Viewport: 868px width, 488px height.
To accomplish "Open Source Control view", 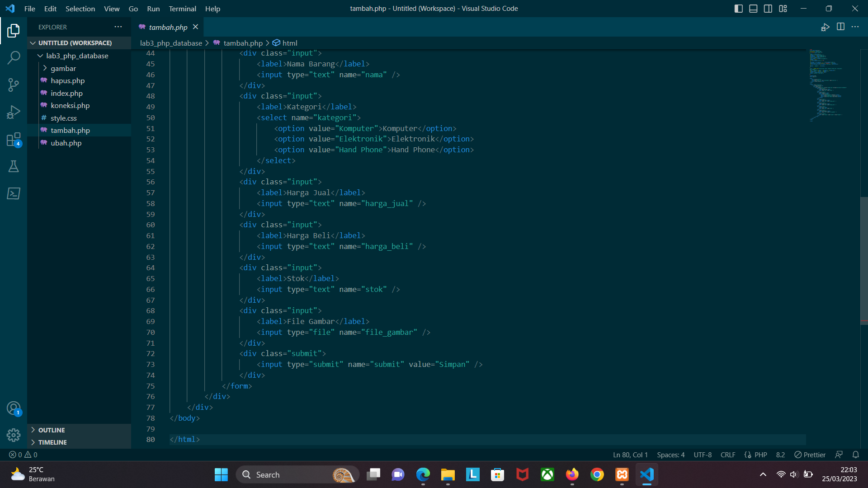I will pos(14,84).
